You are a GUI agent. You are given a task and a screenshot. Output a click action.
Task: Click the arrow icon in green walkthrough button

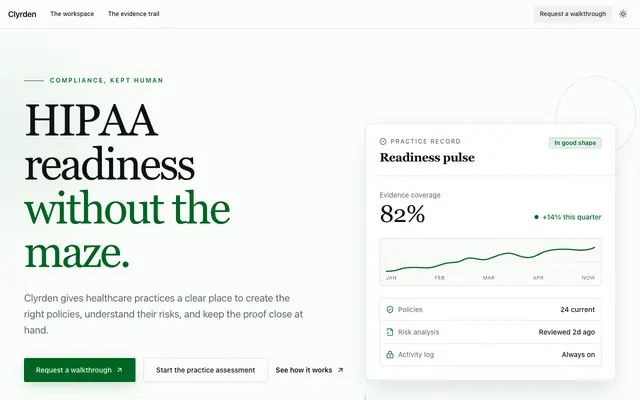[x=120, y=370]
